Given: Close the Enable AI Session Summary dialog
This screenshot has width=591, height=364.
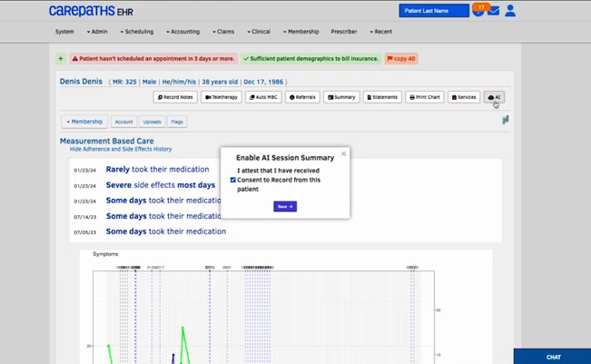Looking at the screenshot, I should pyautogui.click(x=343, y=153).
